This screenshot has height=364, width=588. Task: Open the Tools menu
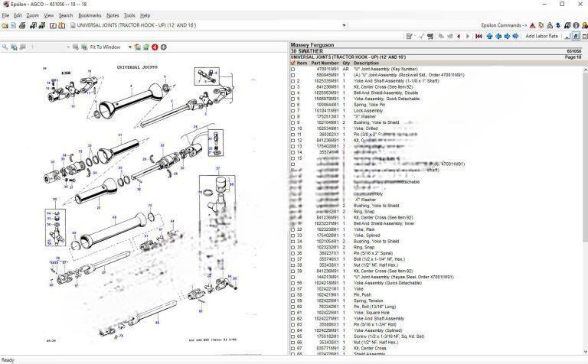point(129,15)
